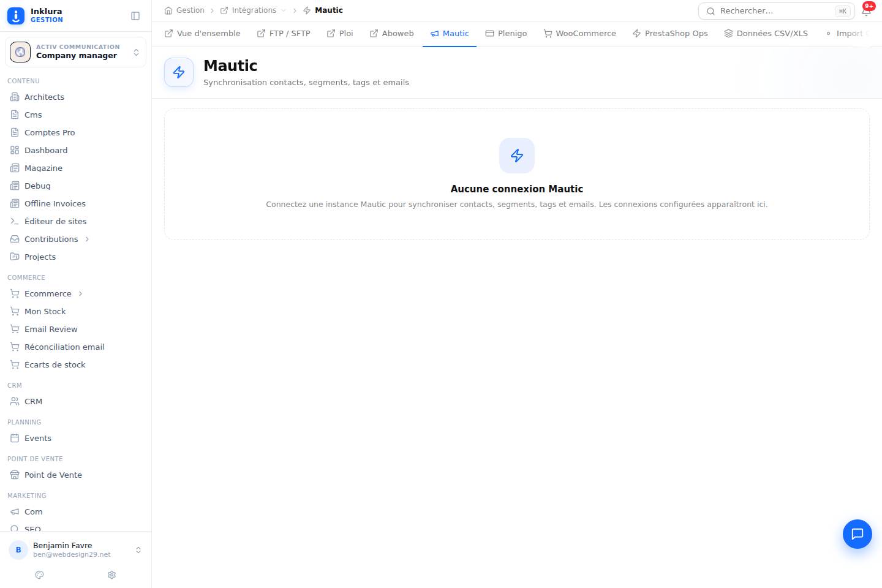Open Com under Marketing
The width and height of the screenshot is (882, 588).
coord(76,511)
